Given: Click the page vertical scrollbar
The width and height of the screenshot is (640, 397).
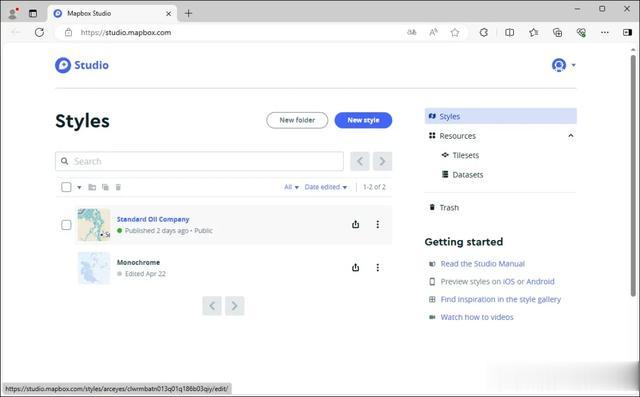Looking at the screenshot, I should 633,175.
